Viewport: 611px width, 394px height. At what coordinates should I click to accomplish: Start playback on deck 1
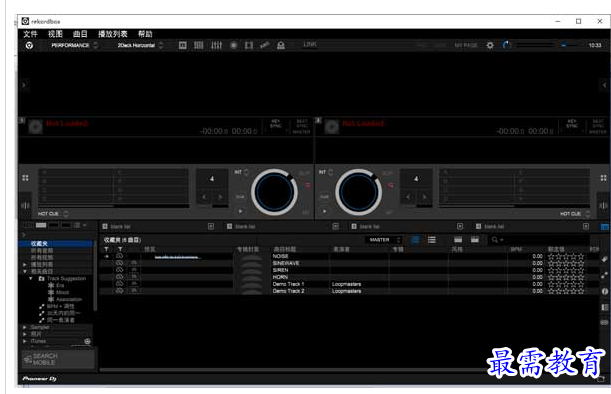(x=240, y=211)
